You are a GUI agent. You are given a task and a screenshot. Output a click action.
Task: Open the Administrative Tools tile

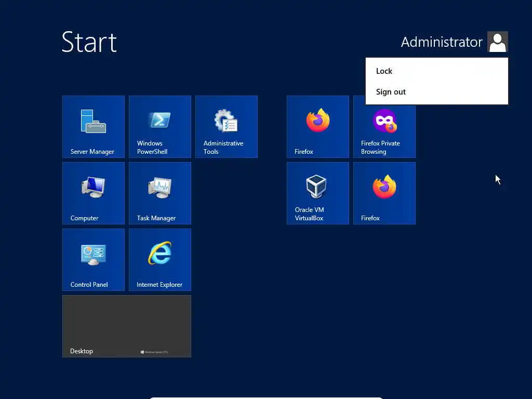pos(227,127)
